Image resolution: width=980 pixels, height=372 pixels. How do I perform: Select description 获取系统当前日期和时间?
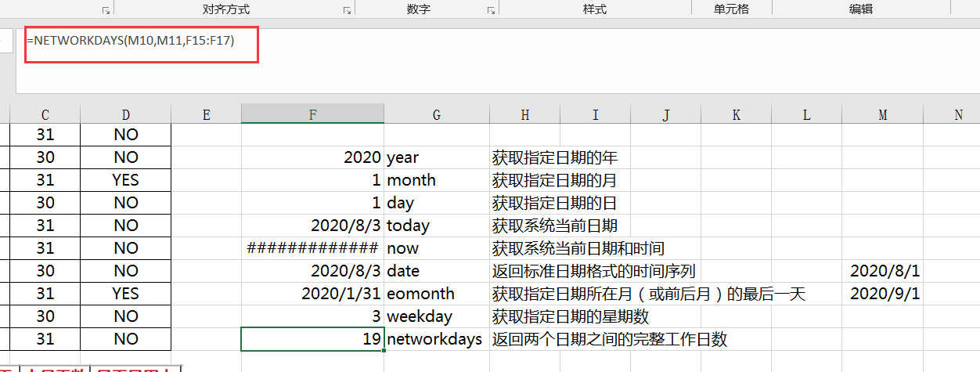(x=578, y=248)
